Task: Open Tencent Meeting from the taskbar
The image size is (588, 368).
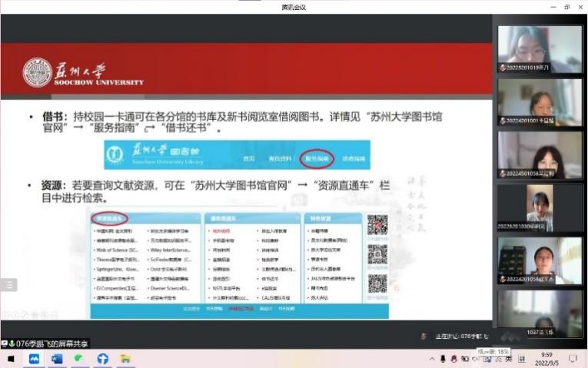Action: tap(34, 359)
